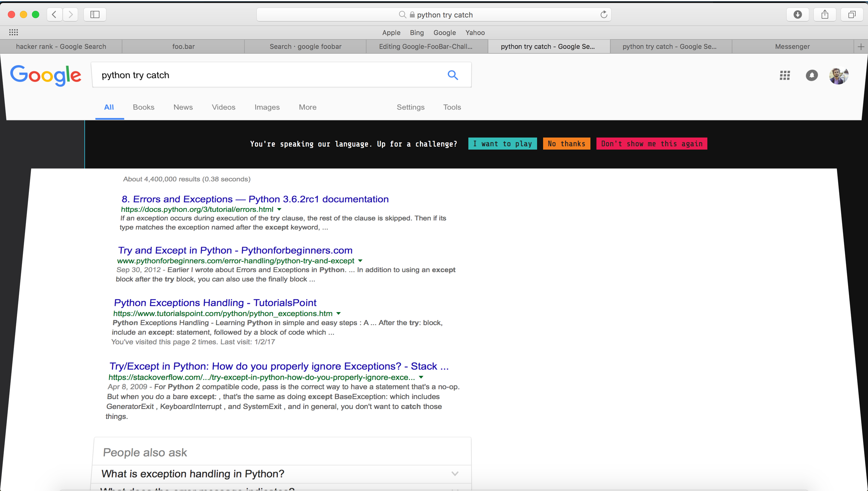Open the More search filter menu
The width and height of the screenshot is (868, 491).
pyautogui.click(x=307, y=107)
